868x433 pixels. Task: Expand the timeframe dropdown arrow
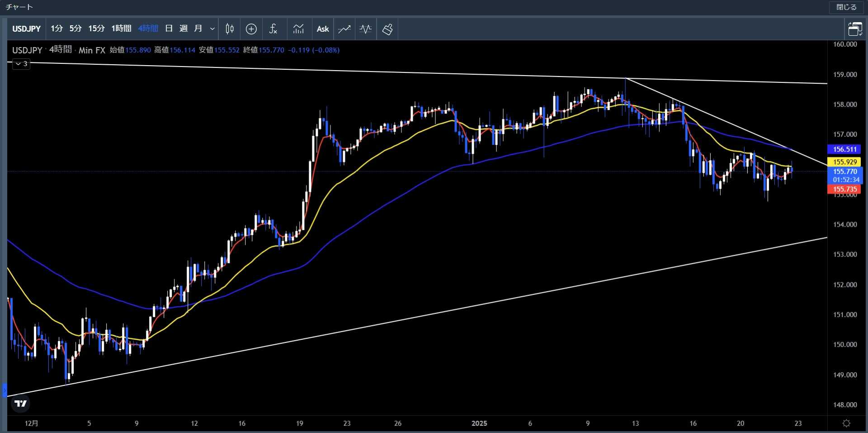[212, 29]
